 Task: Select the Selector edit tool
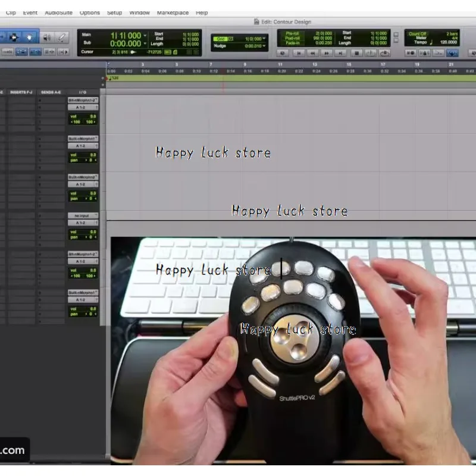click(13, 37)
